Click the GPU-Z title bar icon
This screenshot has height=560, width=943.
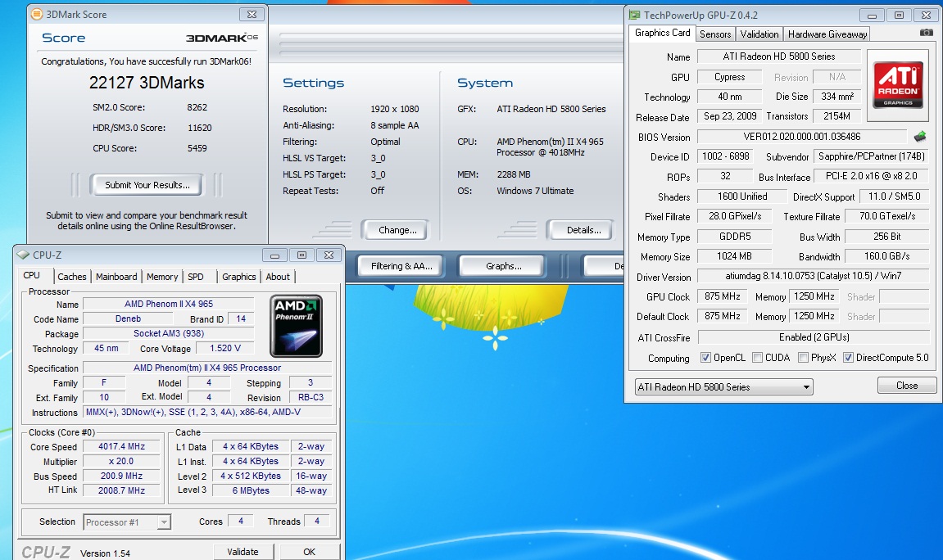point(634,15)
